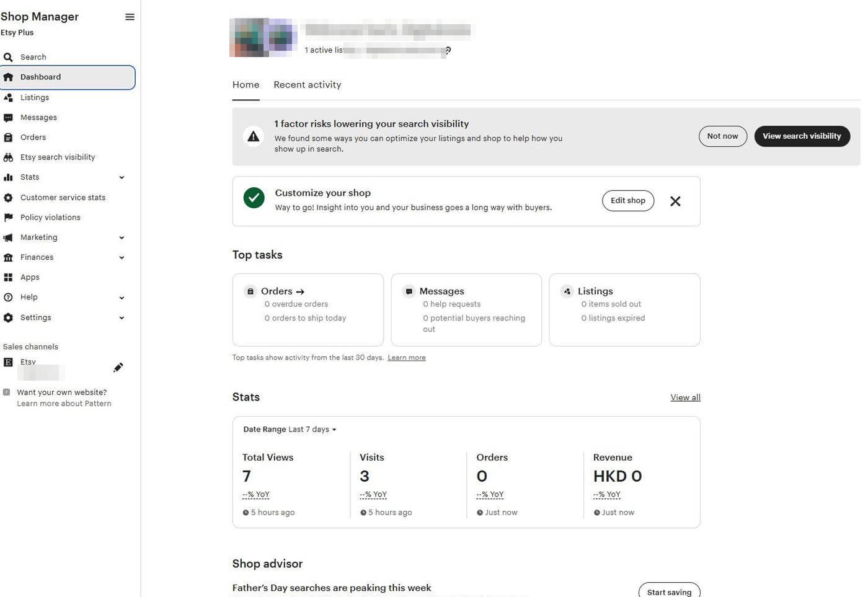
Task: Click the Visits YoY percentage
Action: pos(373,495)
